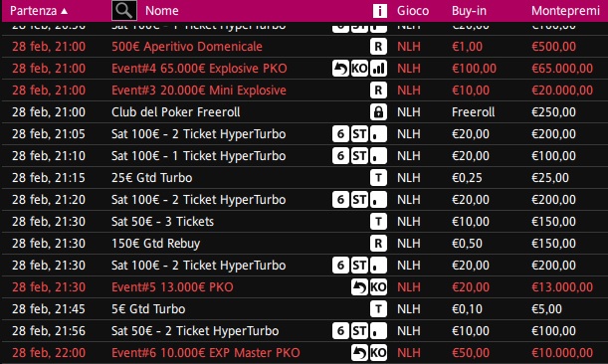
Task: Click the lock icon on Club del Poker Freeroll
Action: tap(378, 112)
